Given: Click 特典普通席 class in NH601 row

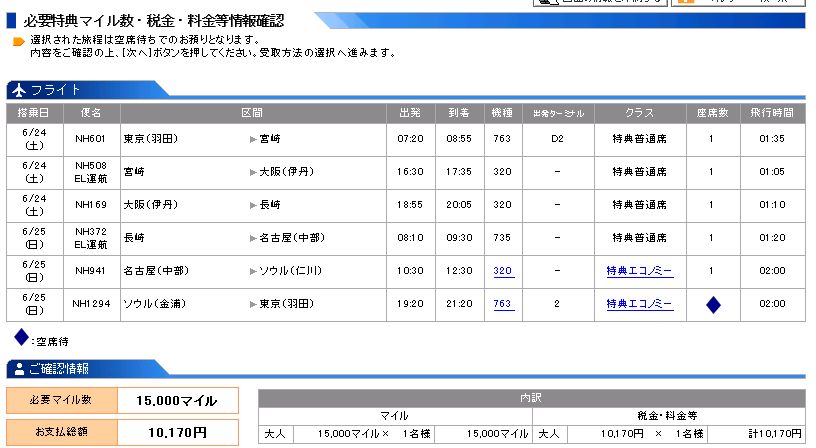Looking at the screenshot, I should 640,139.
